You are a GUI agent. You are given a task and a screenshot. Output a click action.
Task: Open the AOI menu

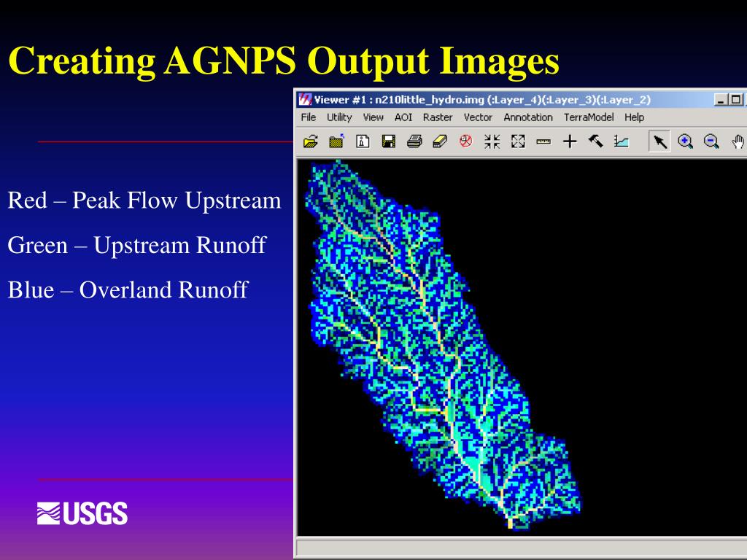point(403,117)
